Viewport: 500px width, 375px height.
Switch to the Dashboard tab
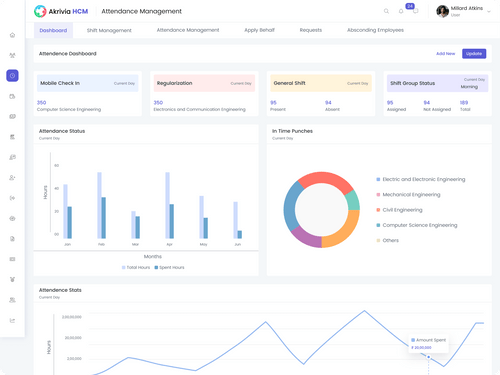(x=53, y=30)
